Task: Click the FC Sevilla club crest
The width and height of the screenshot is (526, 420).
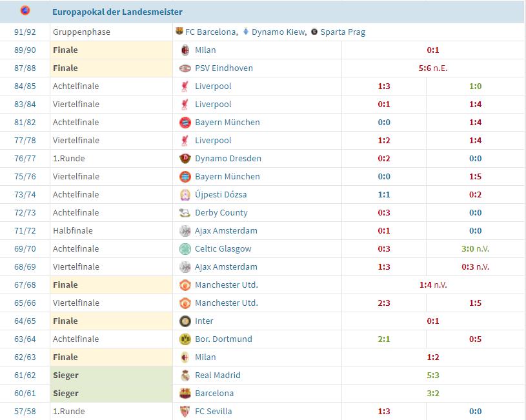Action: (185, 411)
